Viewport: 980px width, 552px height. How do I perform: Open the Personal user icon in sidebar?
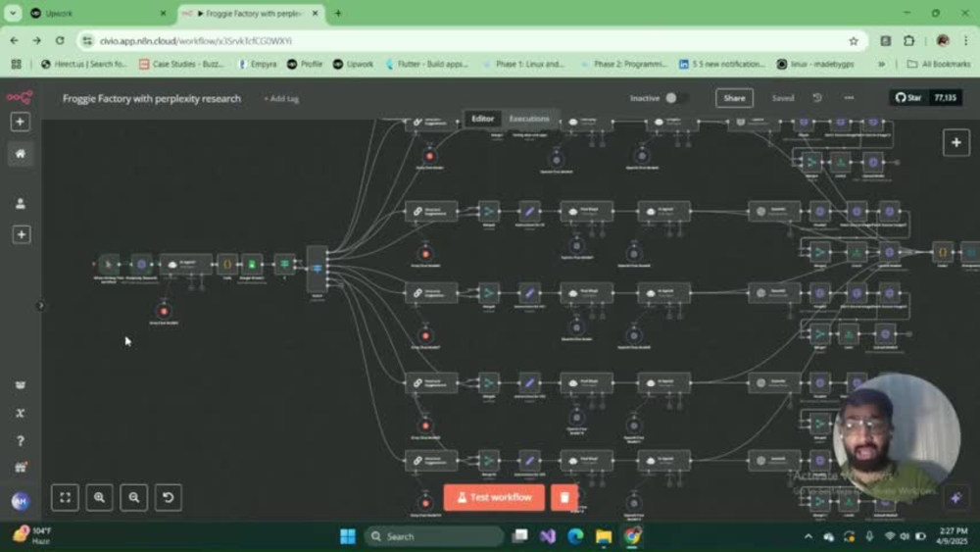coord(20,203)
